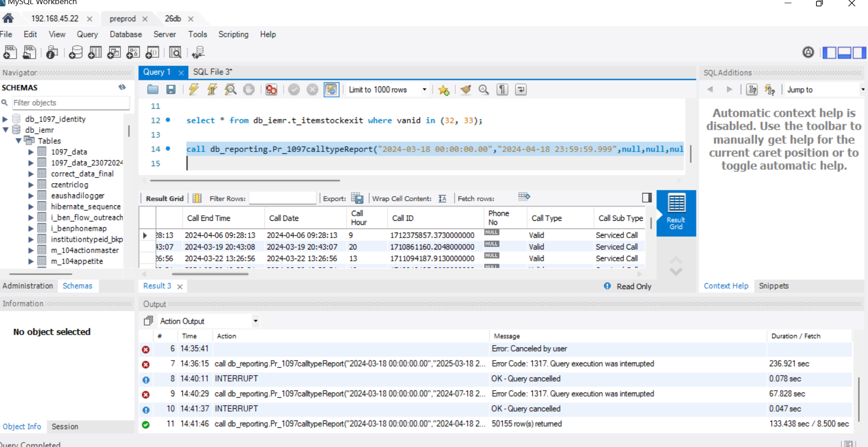Open a script file in query editor

click(153, 90)
